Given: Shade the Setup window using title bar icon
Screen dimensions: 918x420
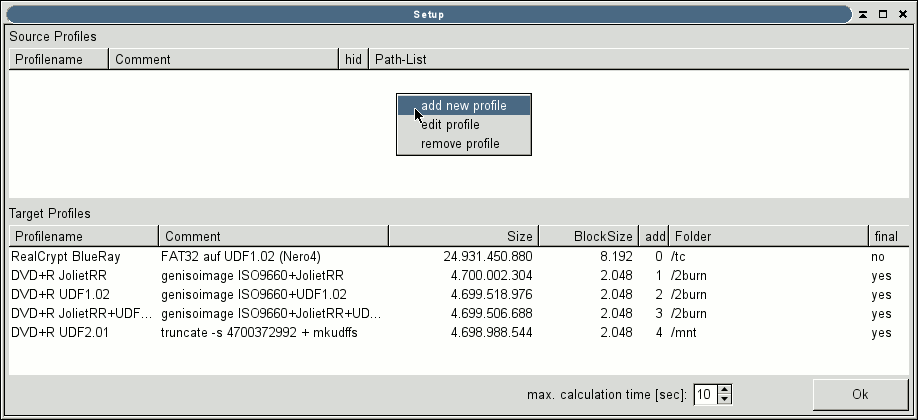Looking at the screenshot, I should coord(863,14).
